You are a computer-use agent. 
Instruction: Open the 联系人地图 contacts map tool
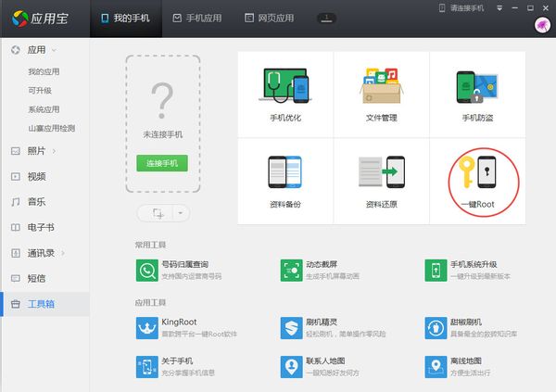pyautogui.click(x=320, y=367)
